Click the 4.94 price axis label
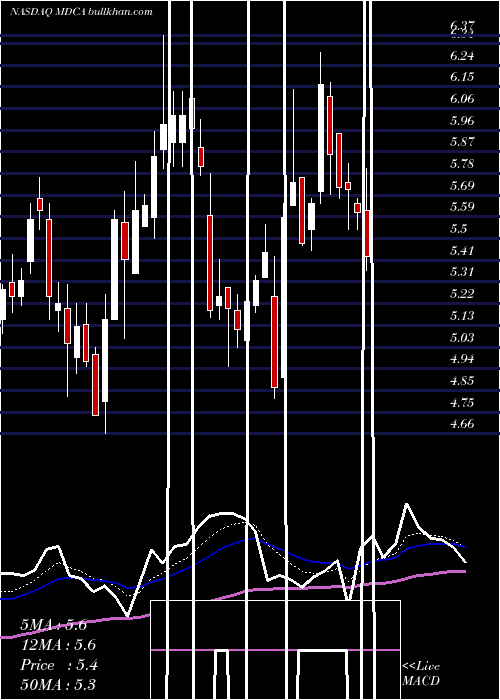 click(462, 359)
